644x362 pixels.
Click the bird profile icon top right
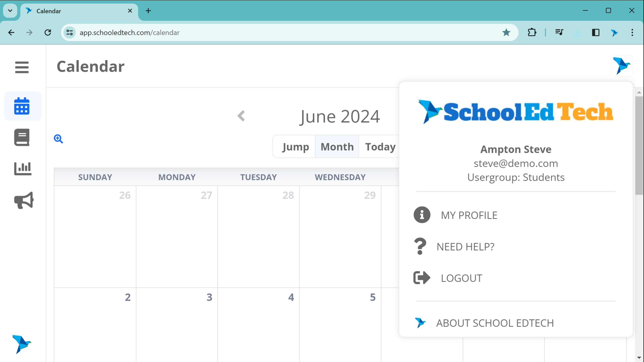tap(621, 66)
